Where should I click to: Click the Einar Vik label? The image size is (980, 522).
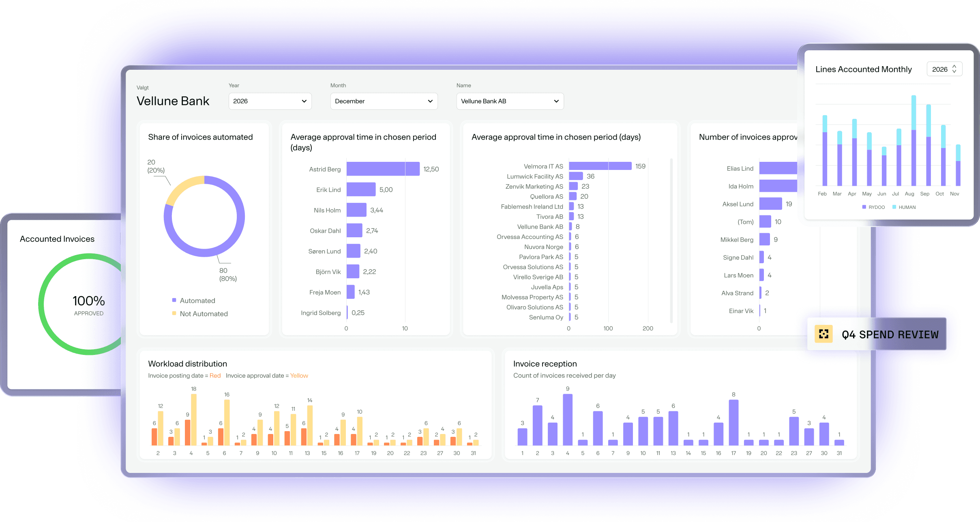[741, 311]
